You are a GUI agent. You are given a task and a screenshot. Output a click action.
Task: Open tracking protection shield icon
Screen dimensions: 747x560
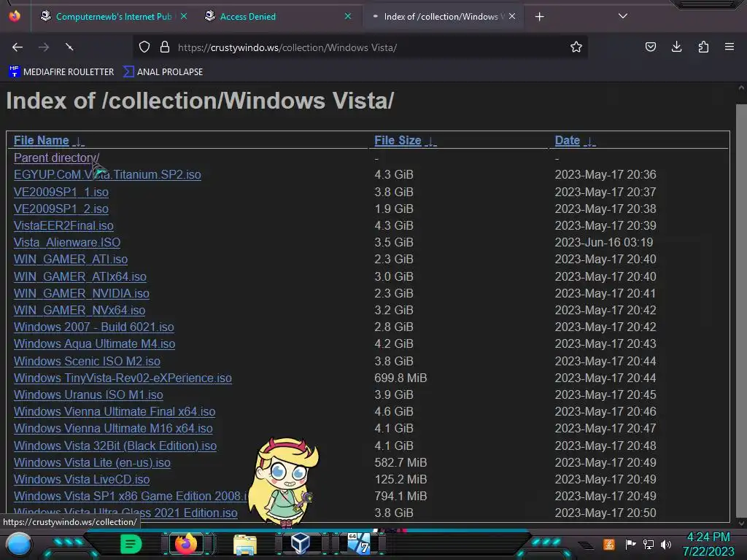click(144, 47)
